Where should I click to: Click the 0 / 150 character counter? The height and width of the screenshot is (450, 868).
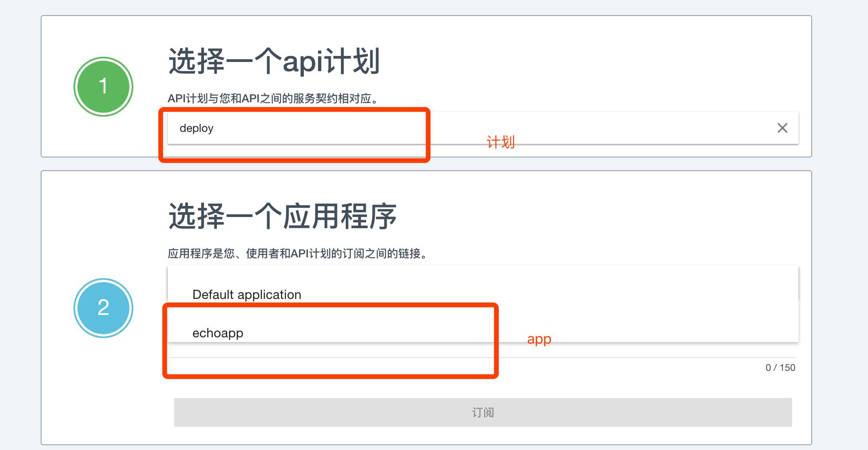(x=780, y=368)
